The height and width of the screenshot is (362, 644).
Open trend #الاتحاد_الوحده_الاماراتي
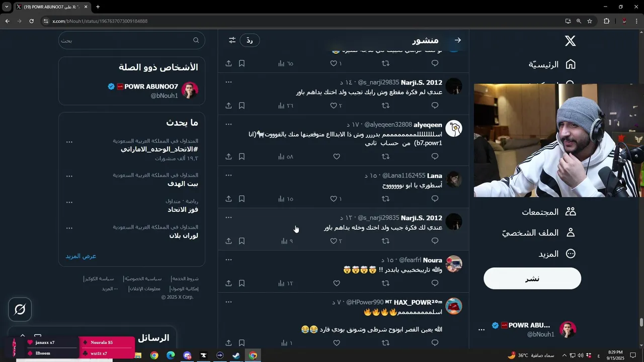pyautogui.click(x=159, y=149)
